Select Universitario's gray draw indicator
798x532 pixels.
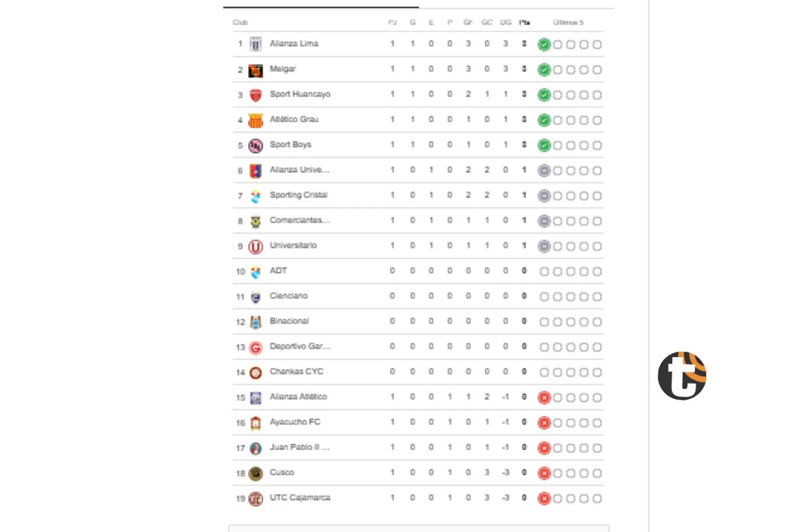(543, 246)
